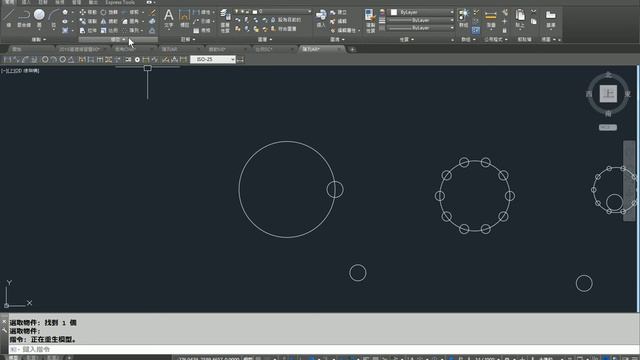
Task: Click the Create block button
Action: [339, 13]
